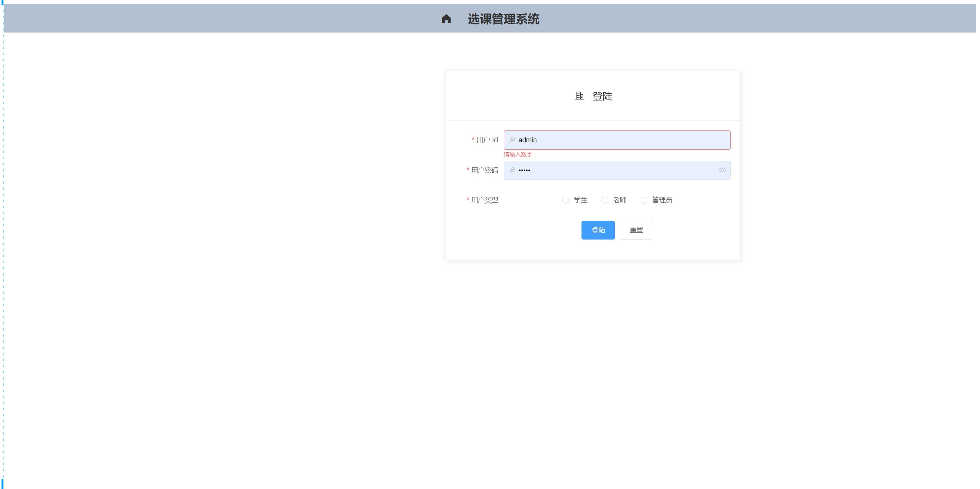This screenshot has width=980, height=489.
Task: Click the admin text in user id box
Action: pos(527,140)
